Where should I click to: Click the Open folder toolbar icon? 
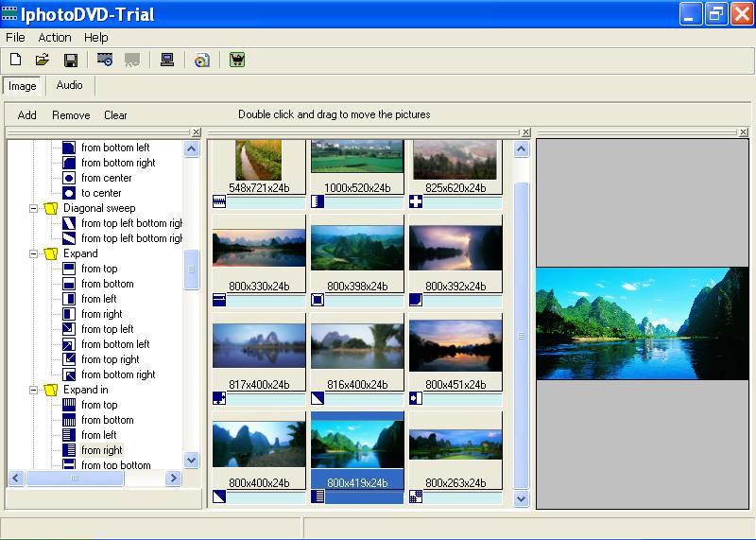point(43,60)
